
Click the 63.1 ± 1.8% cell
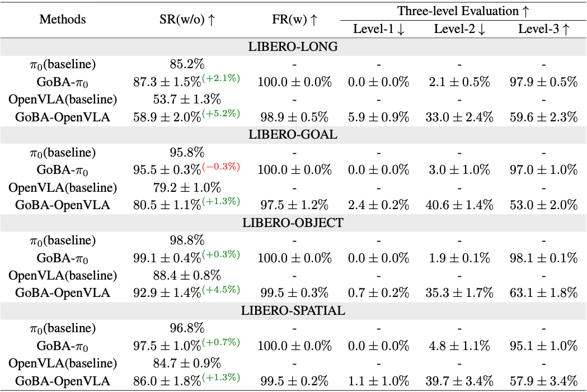[543, 292]
